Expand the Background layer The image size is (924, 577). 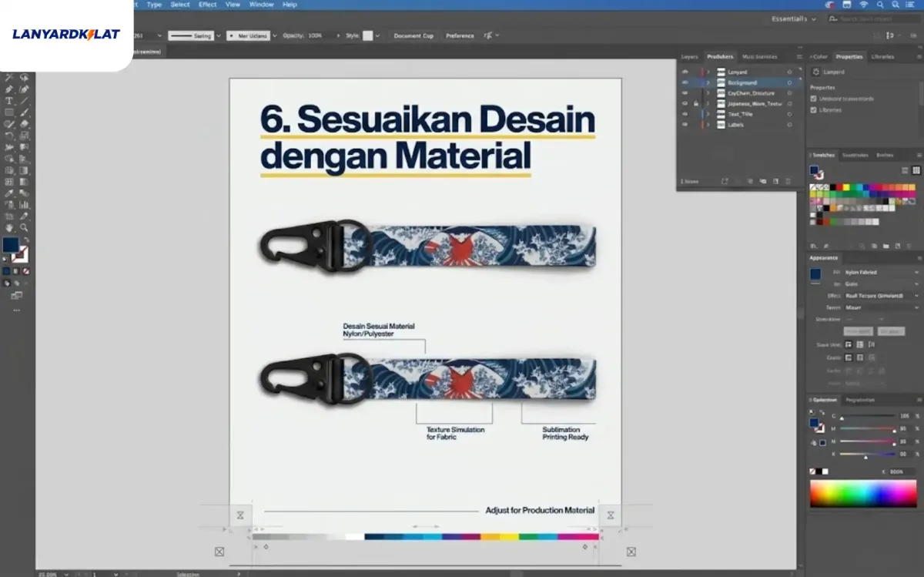[x=708, y=82]
